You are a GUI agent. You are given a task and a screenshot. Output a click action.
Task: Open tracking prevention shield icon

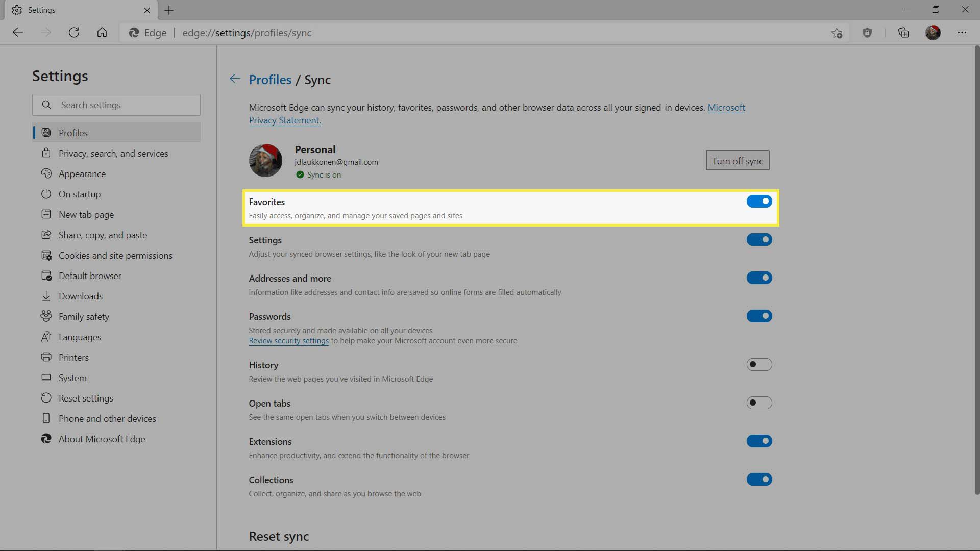[x=867, y=33]
